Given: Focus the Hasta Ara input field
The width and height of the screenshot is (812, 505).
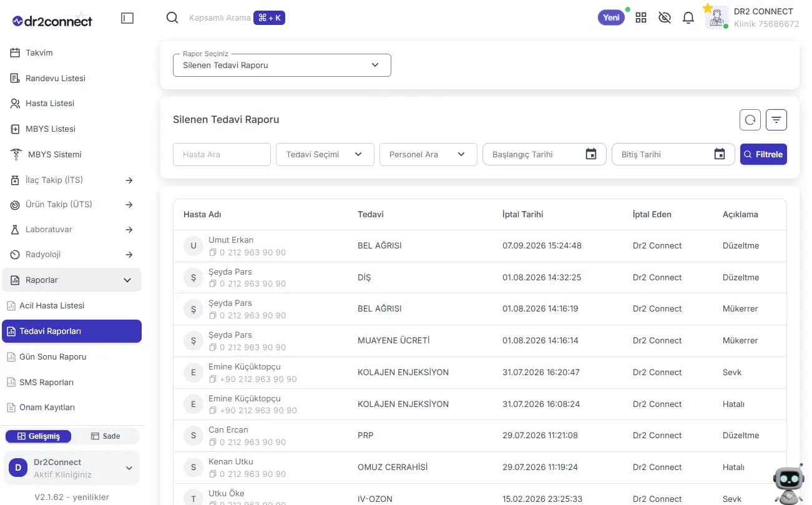Looking at the screenshot, I should 222,154.
